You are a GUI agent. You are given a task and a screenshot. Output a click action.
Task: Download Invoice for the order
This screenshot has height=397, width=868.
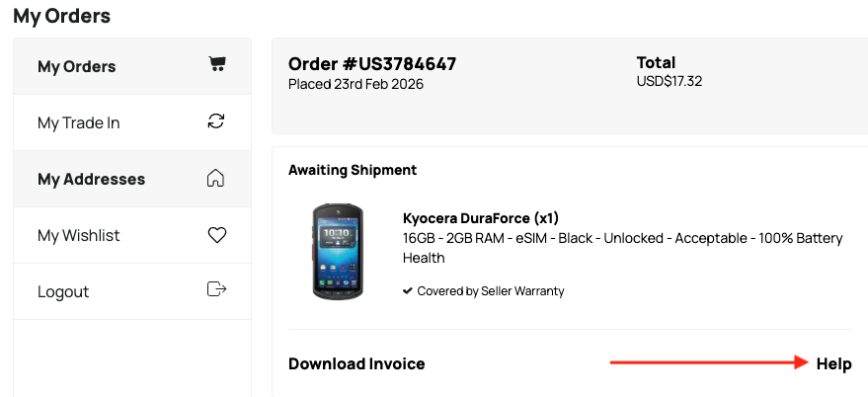tap(356, 364)
